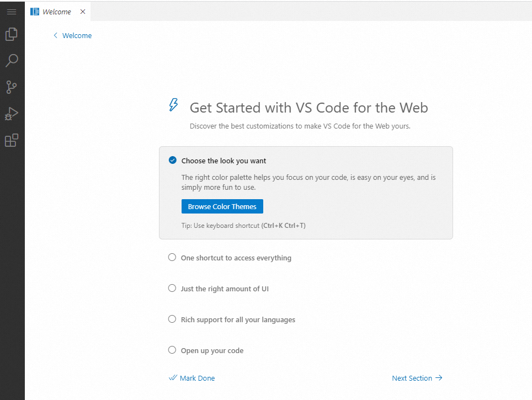Select the Welcome editor tab
The height and width of the screenshot is (400, 532).
click(x=57, y=12)
